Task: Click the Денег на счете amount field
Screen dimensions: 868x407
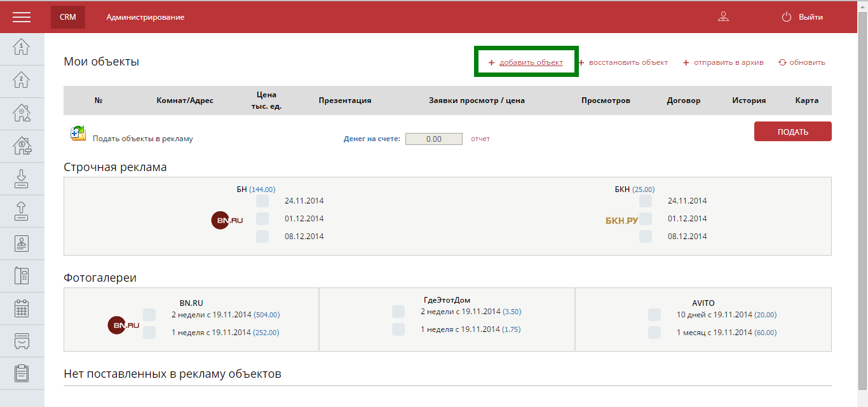Action: coord(433,139)
